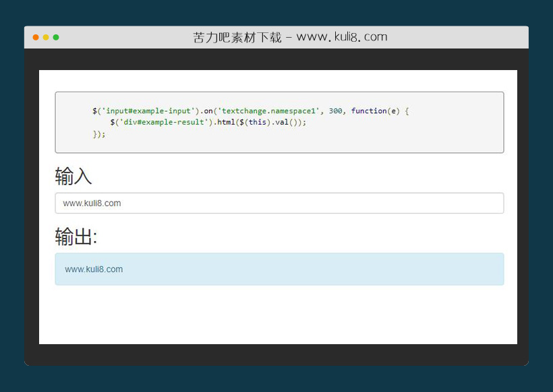
Task: Click the red close dot in title bar
Action: [x=36, y=37]
